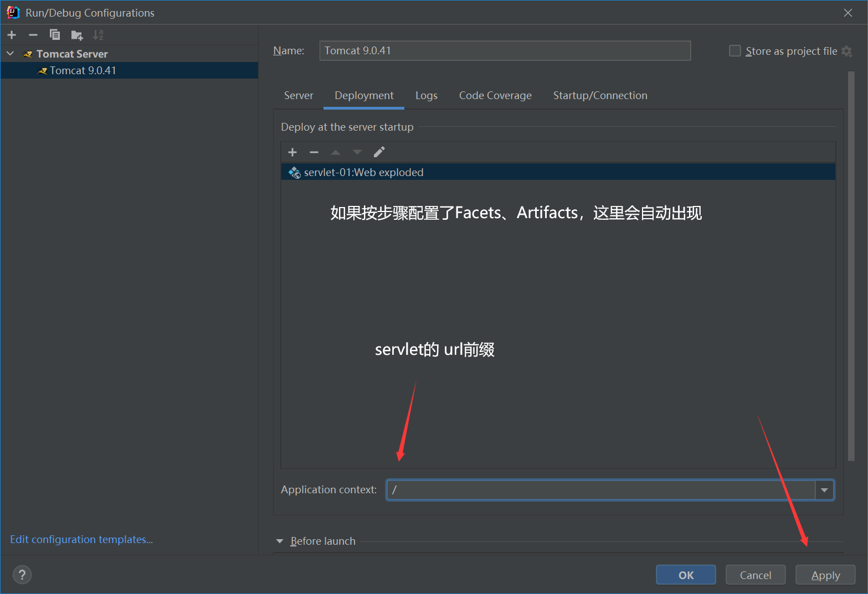Open Edit configuration templates link
868x594 pixels.
point(81,539)
